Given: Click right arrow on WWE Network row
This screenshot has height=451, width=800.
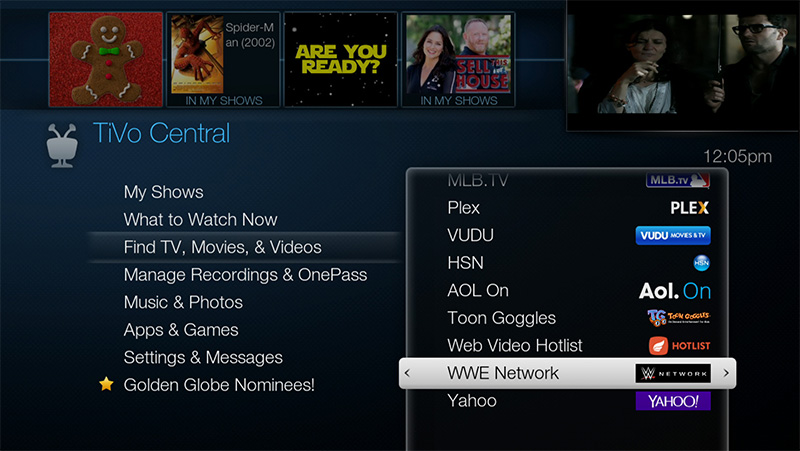Looking at the screenshot, I should point(726,373).
